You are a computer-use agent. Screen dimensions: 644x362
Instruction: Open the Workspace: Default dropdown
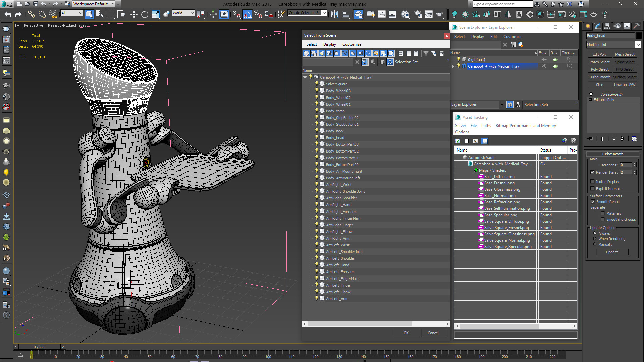(94, 4)
